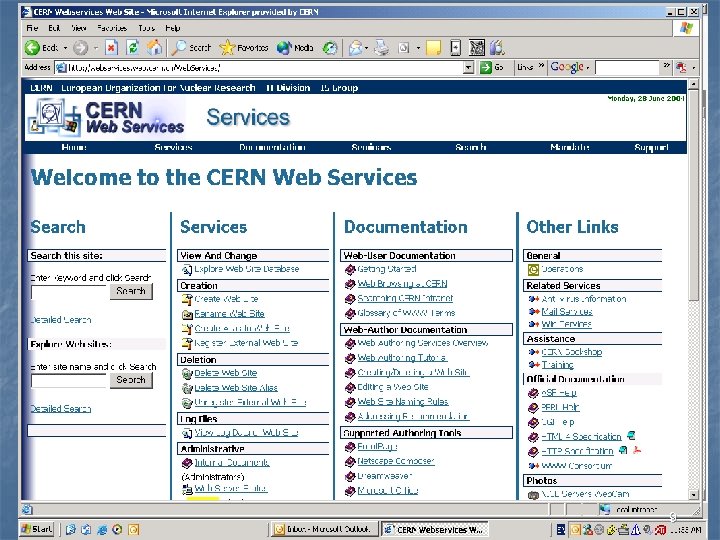Open the Forward button history dropdown
Viewport: 720px width, 540px height.
point(96,48)
